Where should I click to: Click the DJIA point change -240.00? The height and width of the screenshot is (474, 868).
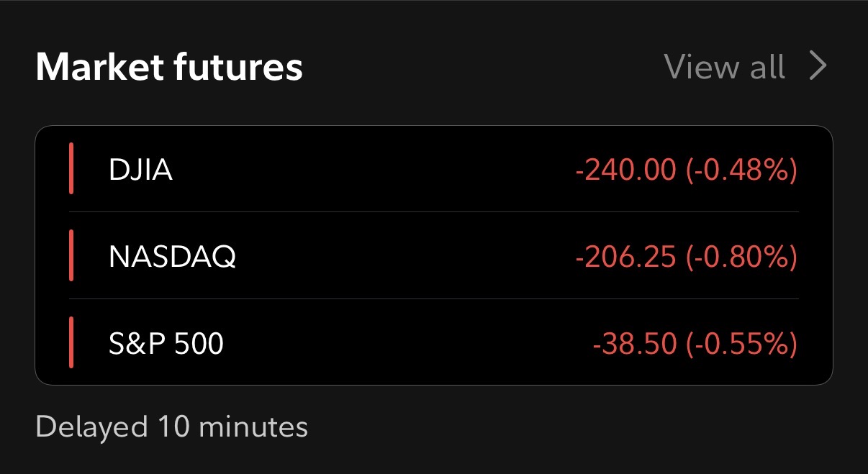coord(625,170)
